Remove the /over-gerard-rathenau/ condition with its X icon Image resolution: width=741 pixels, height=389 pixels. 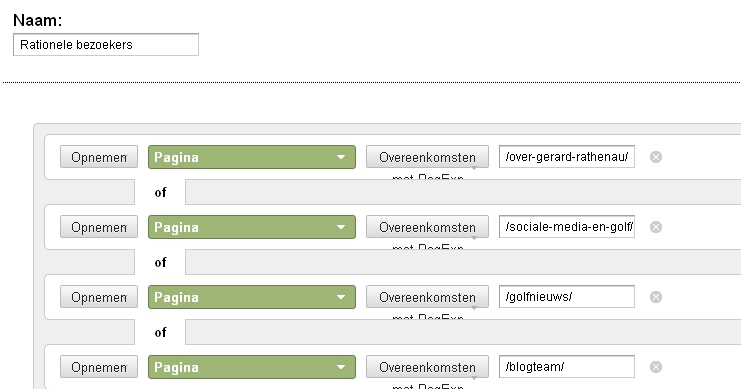(x=655, y=157)
